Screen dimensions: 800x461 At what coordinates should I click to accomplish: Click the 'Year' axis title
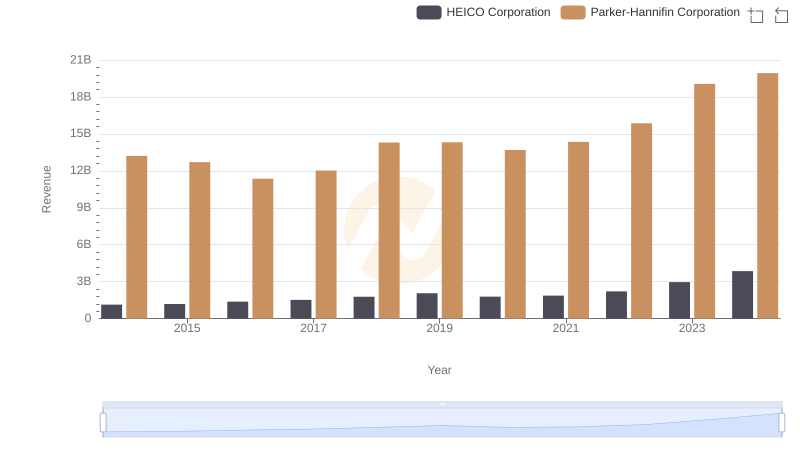click(439, 370)
